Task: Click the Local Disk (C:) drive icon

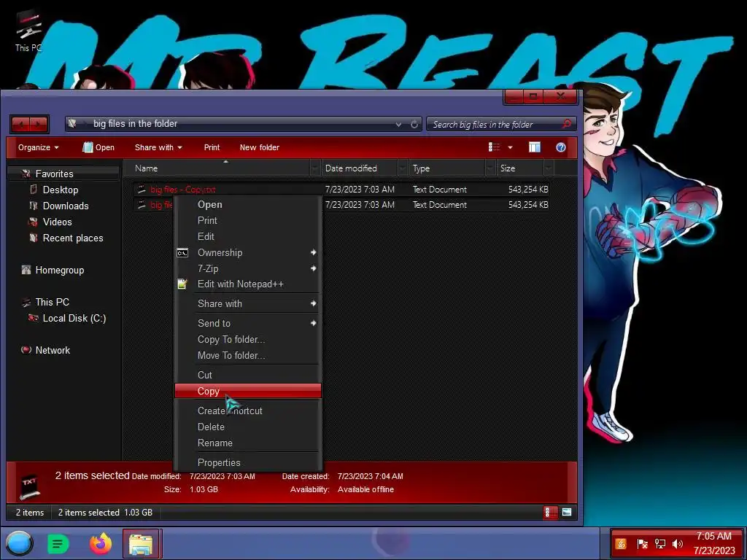Action: click(x=34, y=318)
